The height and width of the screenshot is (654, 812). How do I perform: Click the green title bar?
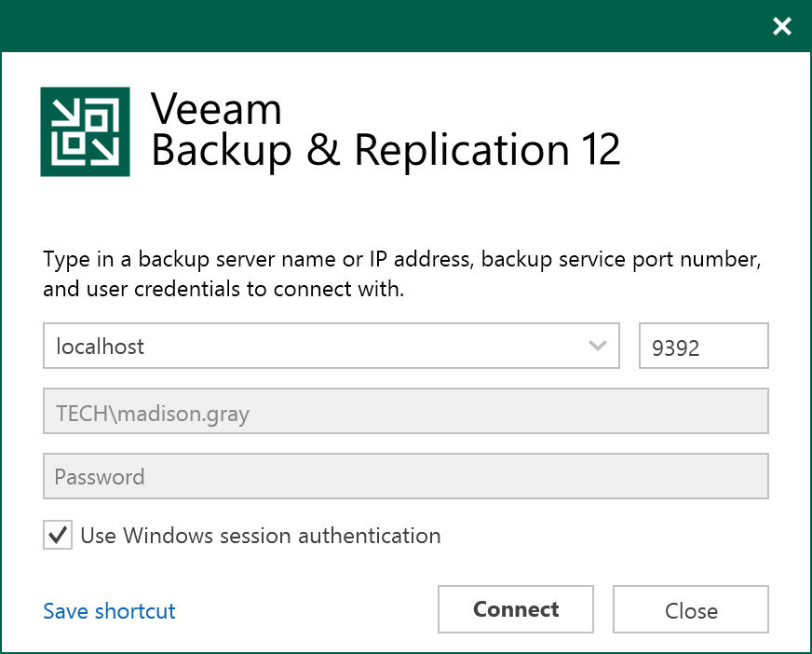[372, 26]
